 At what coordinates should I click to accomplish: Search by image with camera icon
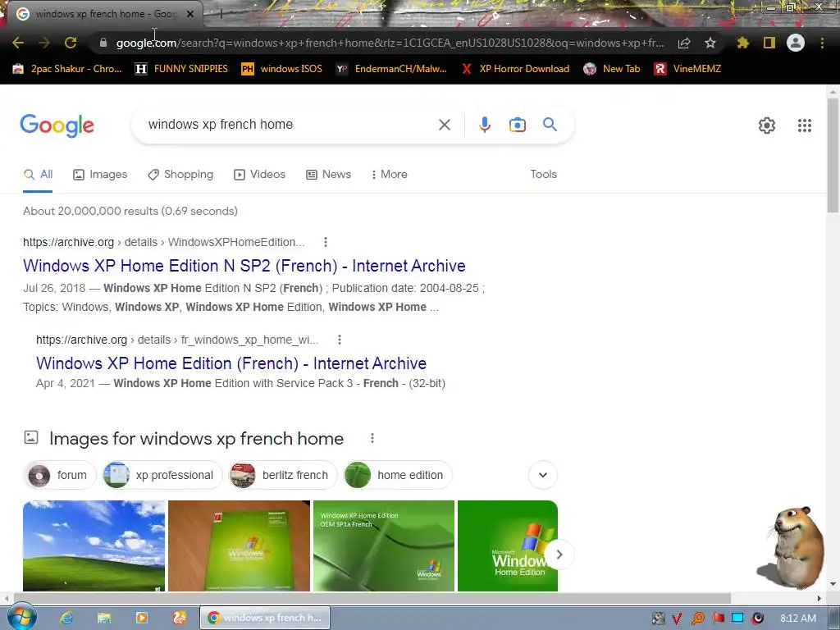tap(518, 125)
